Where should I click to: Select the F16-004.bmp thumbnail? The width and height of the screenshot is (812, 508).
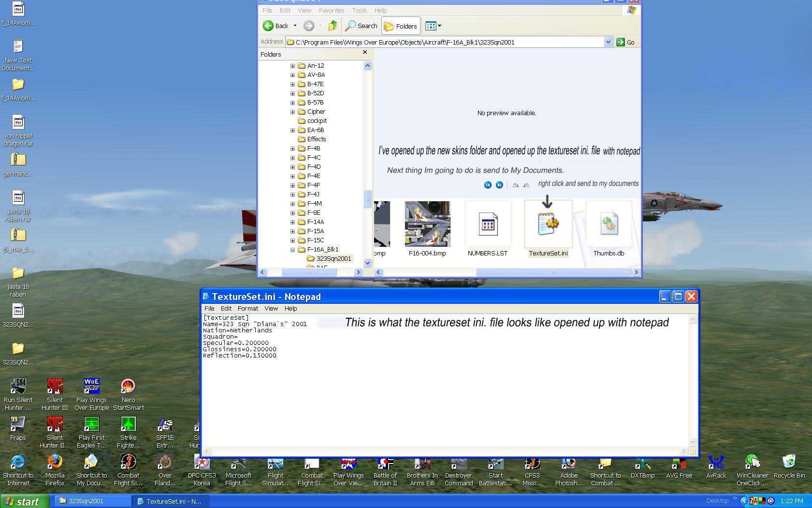point(427,229)
